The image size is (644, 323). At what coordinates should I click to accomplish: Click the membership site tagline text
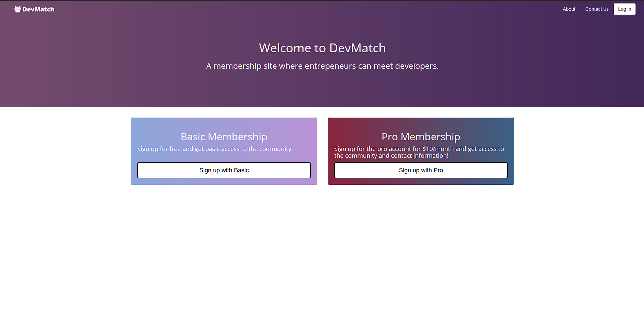click(x=322, y=66)
